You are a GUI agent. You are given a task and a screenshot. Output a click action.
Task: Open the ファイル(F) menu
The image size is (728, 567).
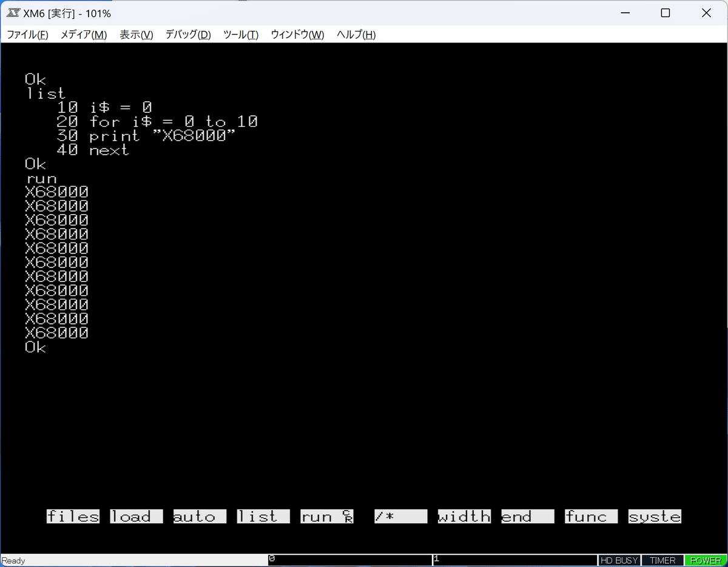tap(28, 35)
